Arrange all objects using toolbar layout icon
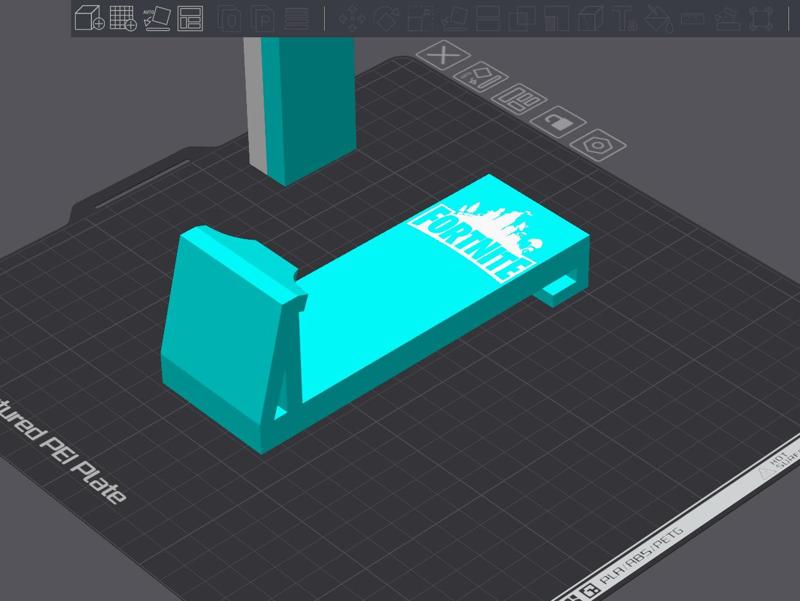Screen dimensions: 800x601 point(190,18)
